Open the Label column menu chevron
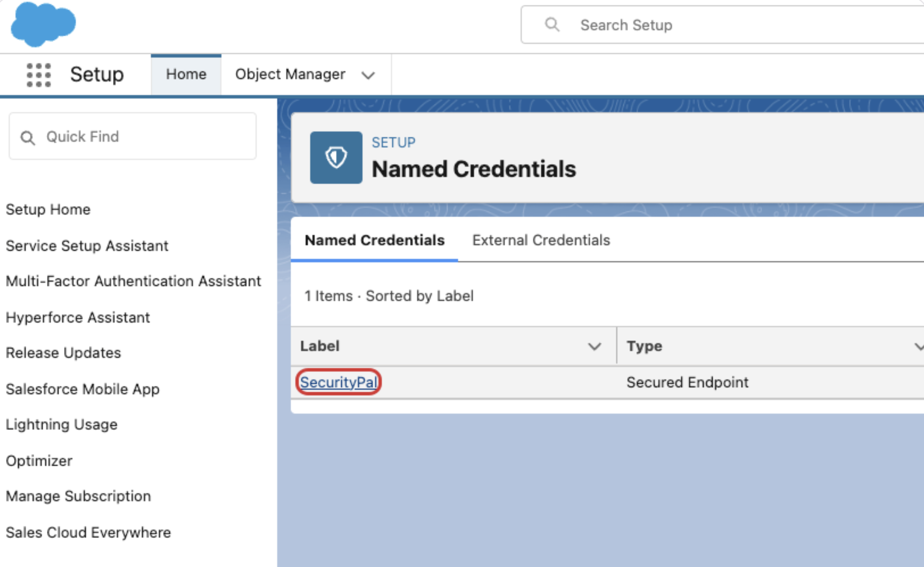Viewport: 924px width, 567px height. (594, 346)
